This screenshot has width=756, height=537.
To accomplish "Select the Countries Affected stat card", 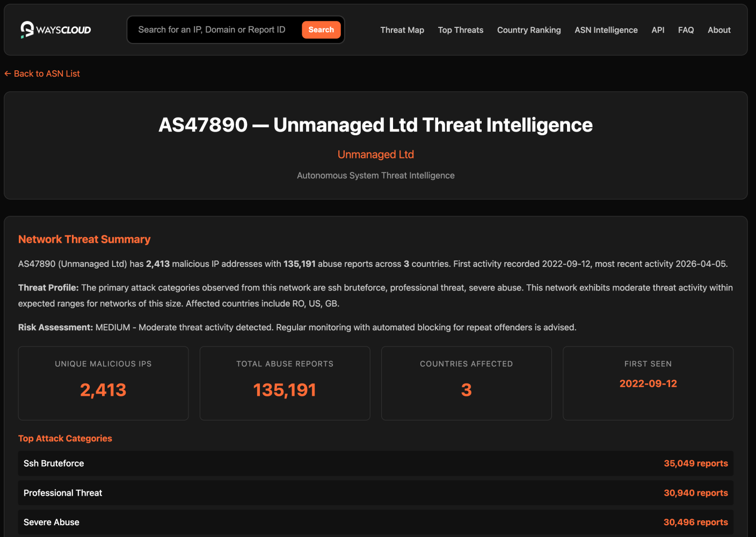I will click(466, 383).
